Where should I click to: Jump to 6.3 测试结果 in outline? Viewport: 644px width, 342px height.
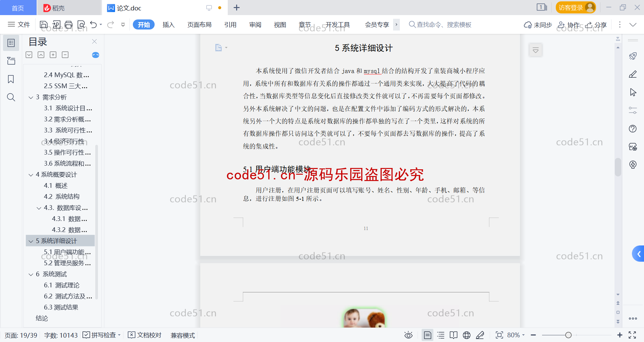[x=61, y=307]
